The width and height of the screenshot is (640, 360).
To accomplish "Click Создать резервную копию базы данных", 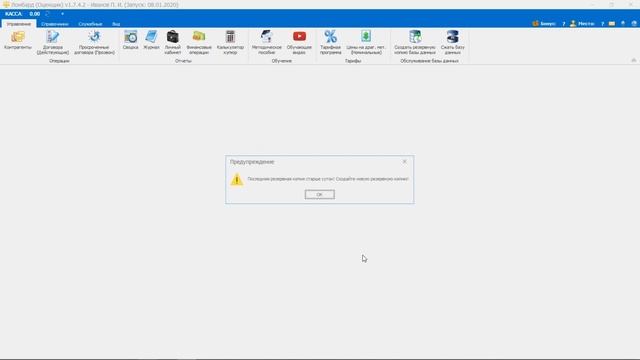I will 415,42.
